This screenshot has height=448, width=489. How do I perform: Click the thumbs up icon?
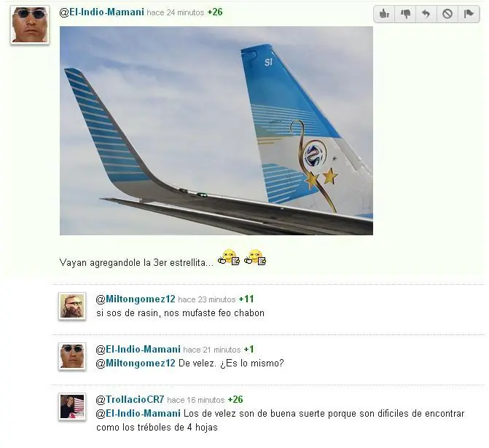click(x=384, y=14)
